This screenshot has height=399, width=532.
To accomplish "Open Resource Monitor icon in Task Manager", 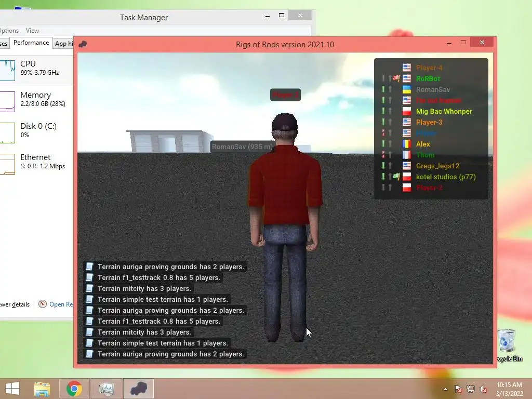I will coord(43,304).
